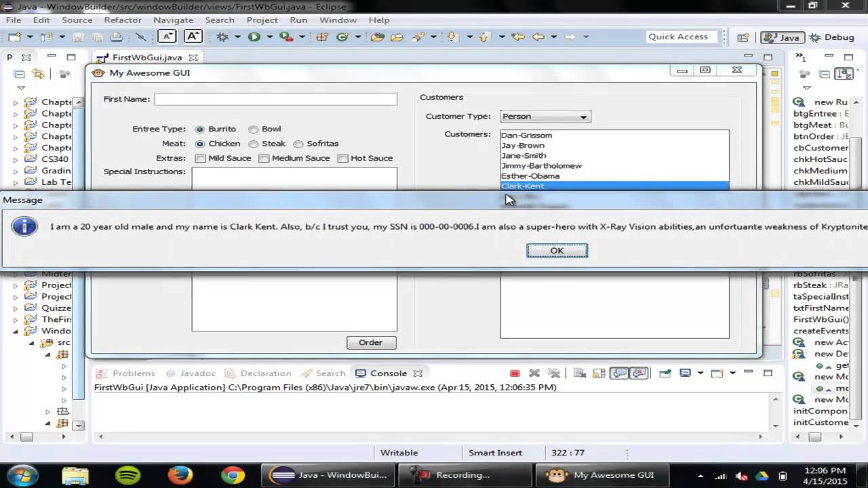The height and width of the screenshot is (488, 868).
Task: Click the Open Type icon in toolbar
Action: 378,37
